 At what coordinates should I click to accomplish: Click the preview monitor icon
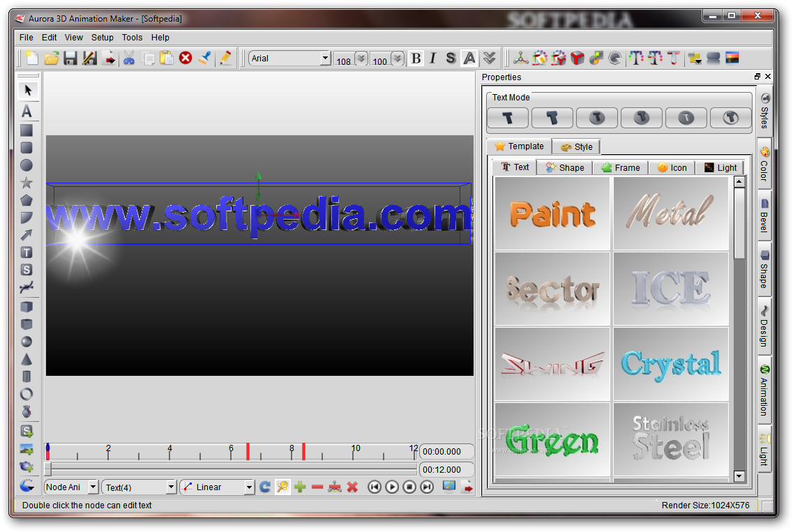[449, 487]
